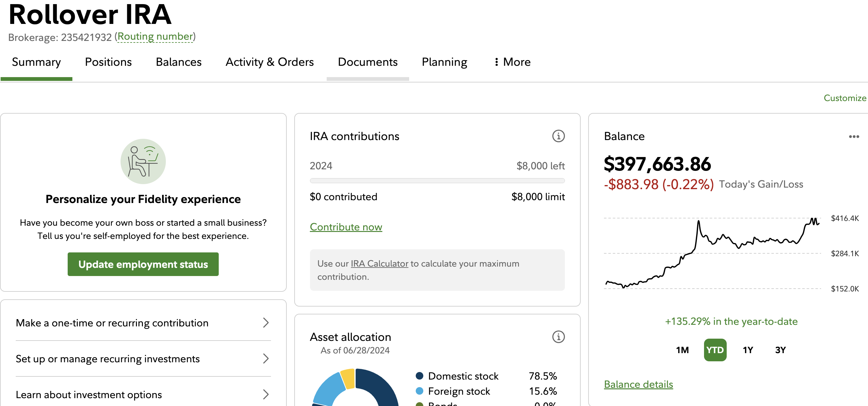Open the More menu
Screen dimensions: 868x406
coord(512,62)
